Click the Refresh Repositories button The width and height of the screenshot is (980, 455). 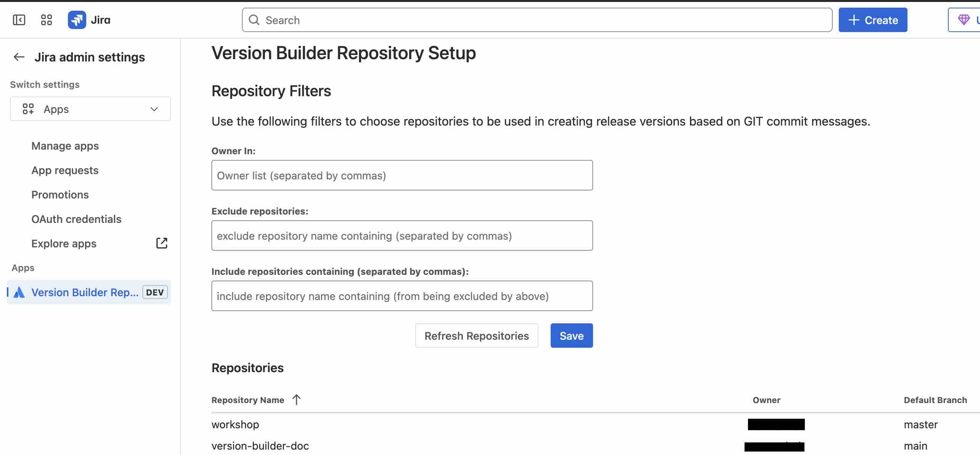[477, 336]
